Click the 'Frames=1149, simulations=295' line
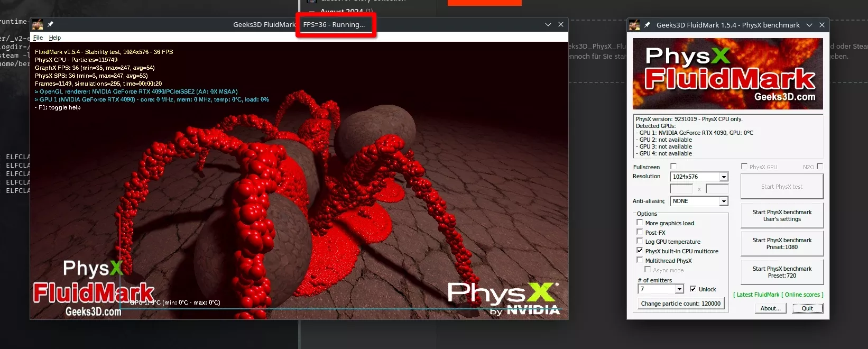The width and height of the screenshot is (868, 349). (x=98, y=84)
